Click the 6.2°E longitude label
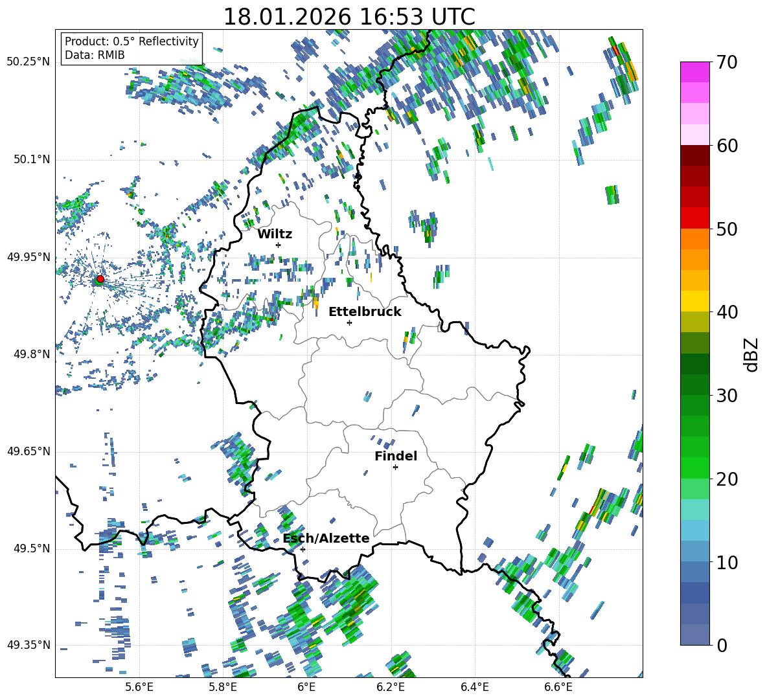The image size is (767, 700). [391, 687]
